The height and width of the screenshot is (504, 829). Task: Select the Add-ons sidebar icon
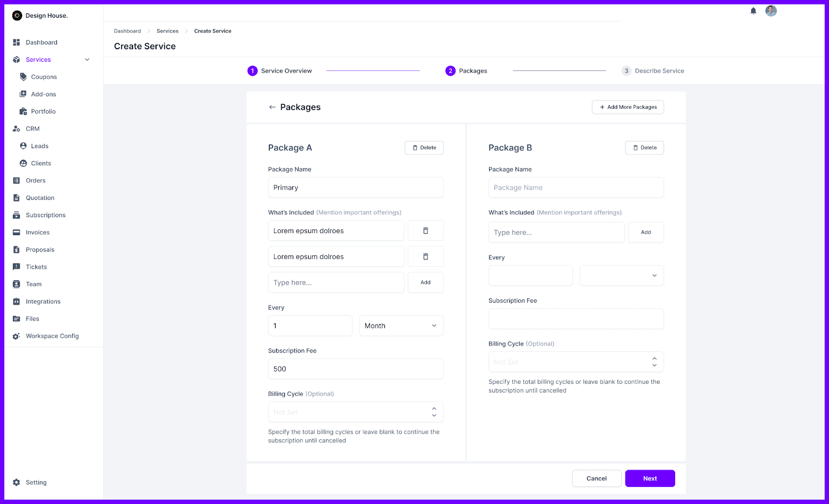click(x=23, y=94)
